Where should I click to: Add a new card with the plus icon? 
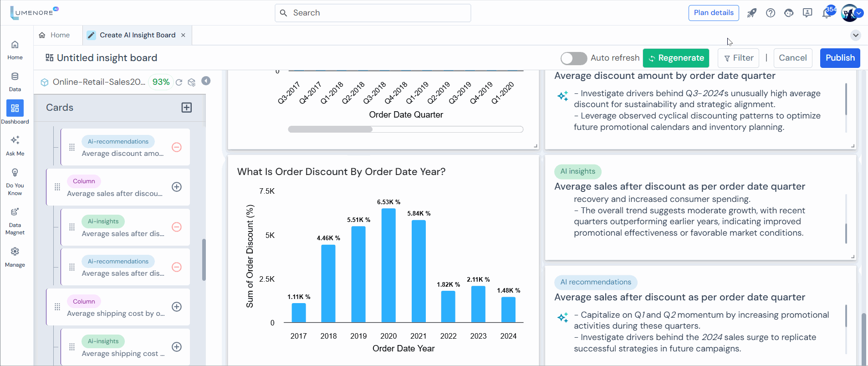187,108
